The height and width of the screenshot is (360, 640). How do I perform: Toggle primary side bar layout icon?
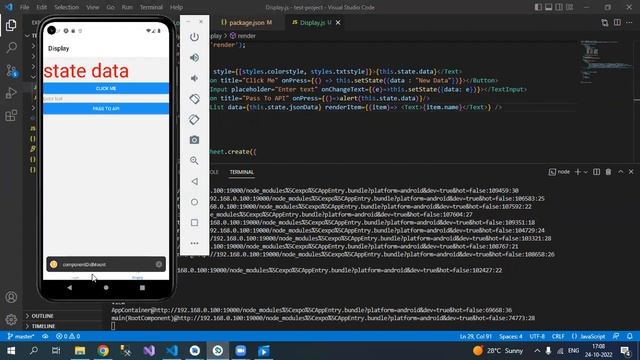(x=538, y=7)
